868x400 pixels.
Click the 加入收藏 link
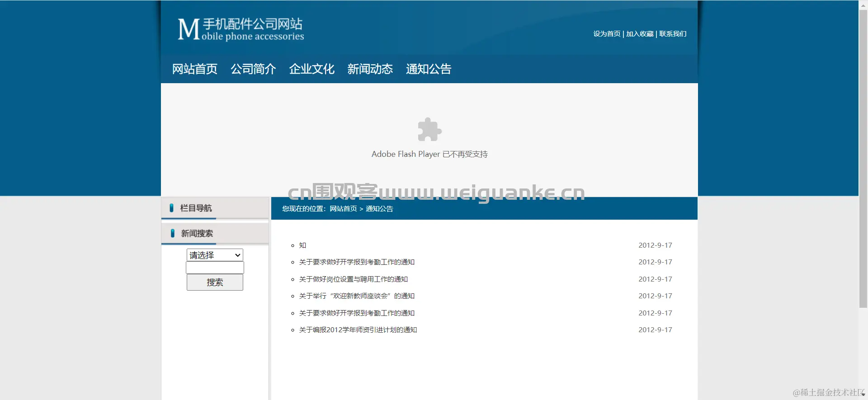[640, 34]
